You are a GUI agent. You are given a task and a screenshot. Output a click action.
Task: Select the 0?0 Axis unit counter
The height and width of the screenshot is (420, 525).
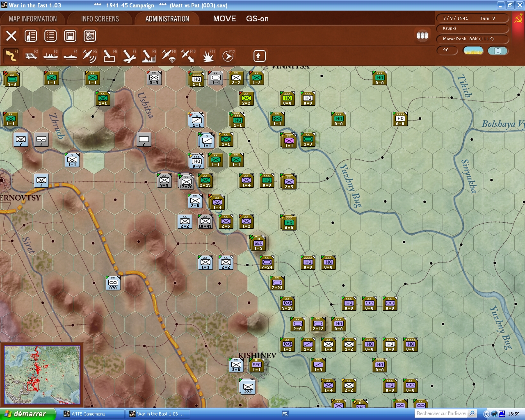(113, 283)
